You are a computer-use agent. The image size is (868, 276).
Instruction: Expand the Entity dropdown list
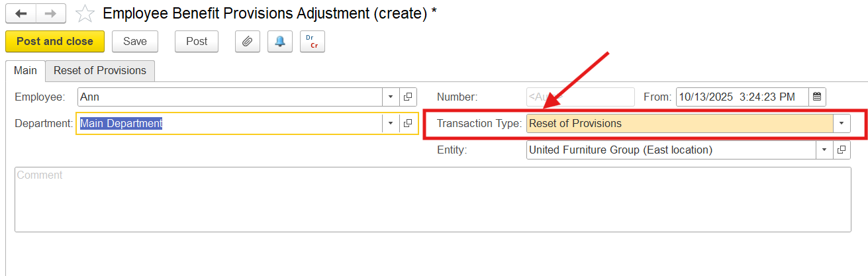(824, 150)
